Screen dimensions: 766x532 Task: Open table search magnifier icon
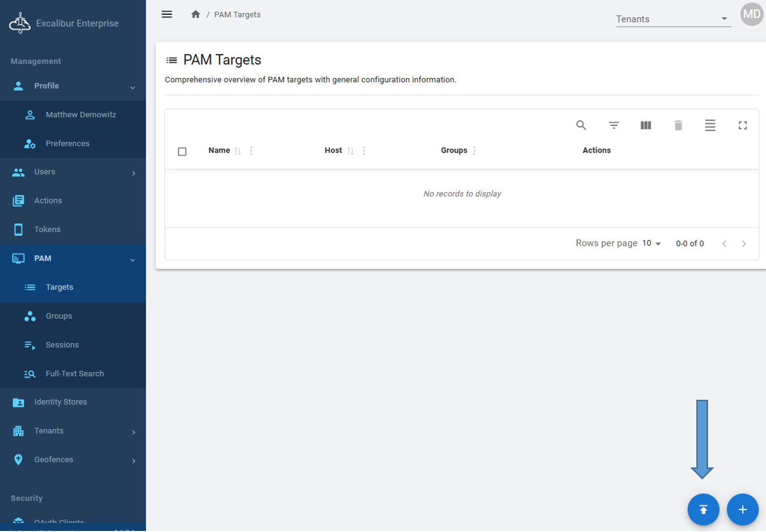coord(581,125)
